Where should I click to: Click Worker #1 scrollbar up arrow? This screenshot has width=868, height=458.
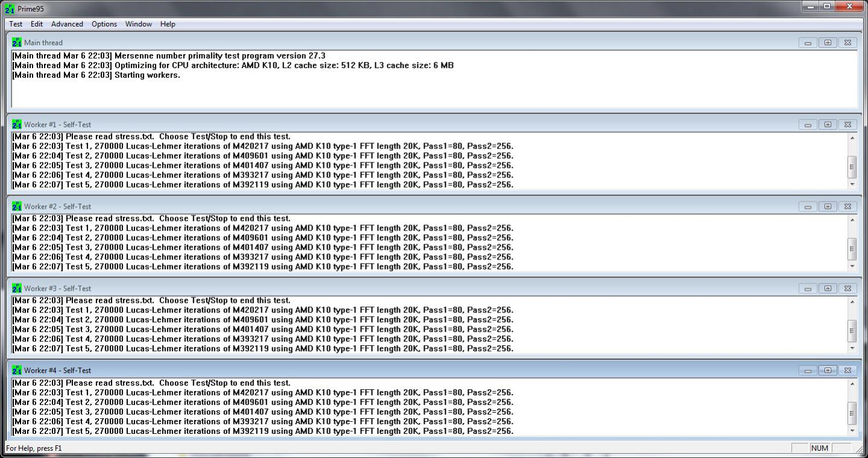[x=852, y=138]
